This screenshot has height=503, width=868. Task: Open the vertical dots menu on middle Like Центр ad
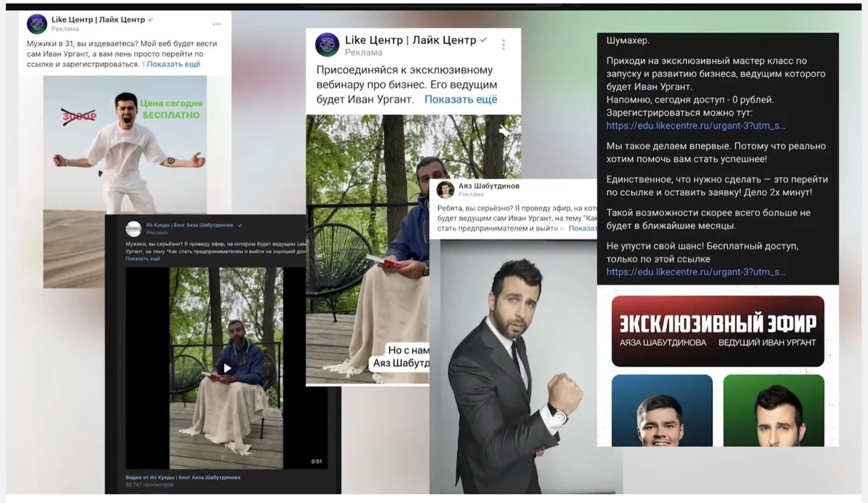(x=503, y=45)
